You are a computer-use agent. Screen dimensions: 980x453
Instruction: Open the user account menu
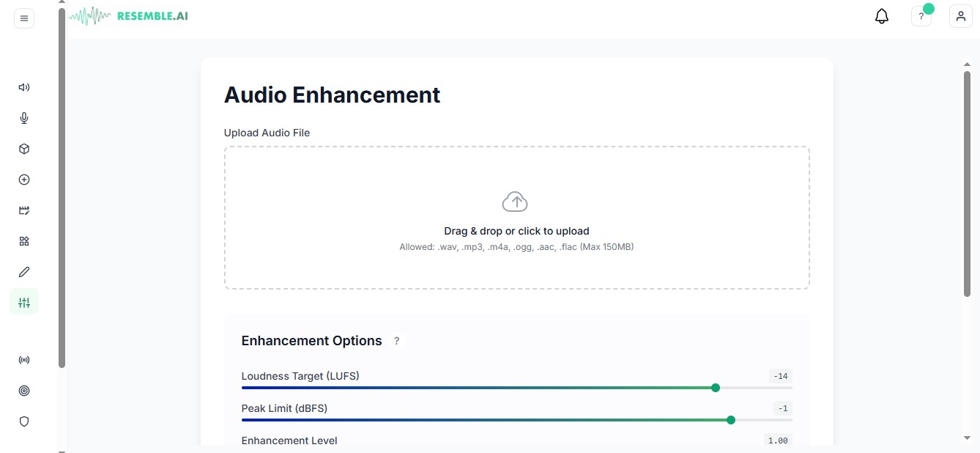tap(961, 16)
